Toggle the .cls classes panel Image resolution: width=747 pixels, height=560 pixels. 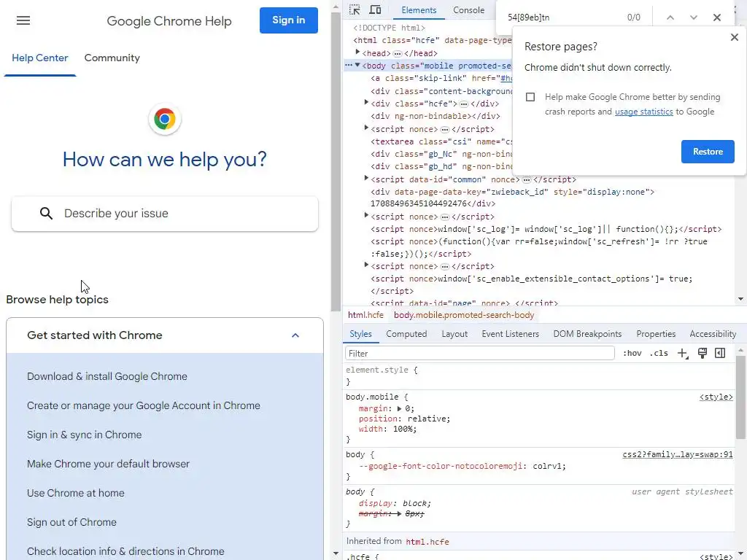tap(659, 354)
